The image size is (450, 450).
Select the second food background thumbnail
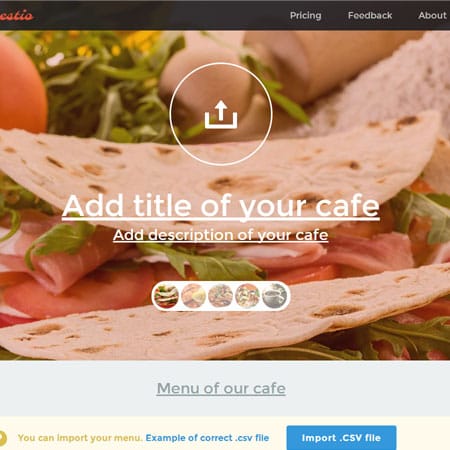193,296
